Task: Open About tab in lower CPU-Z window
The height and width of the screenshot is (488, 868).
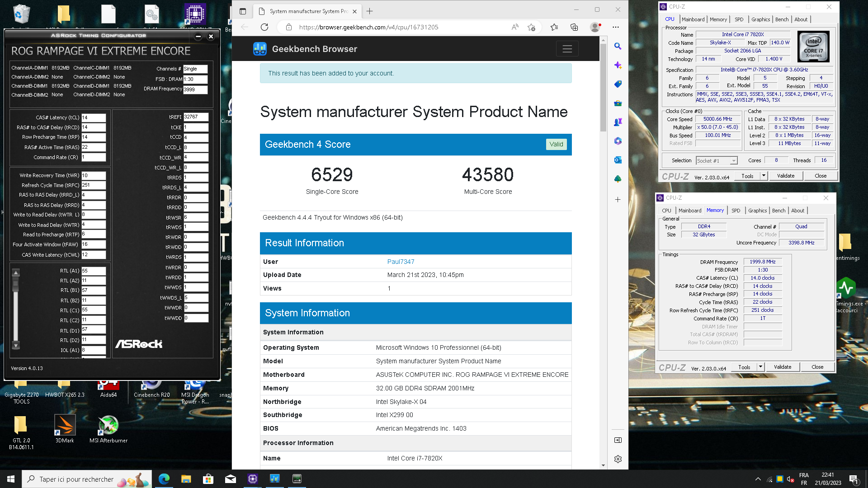Action: 797,211
